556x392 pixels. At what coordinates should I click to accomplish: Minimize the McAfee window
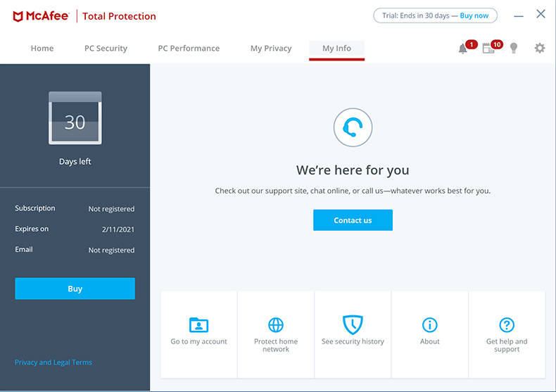tap(519, 16)
